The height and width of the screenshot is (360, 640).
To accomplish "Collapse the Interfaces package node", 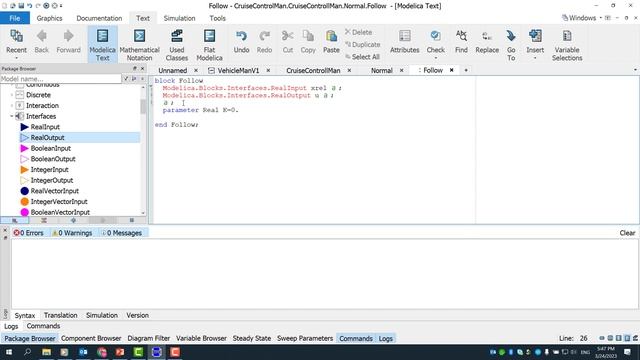I will (12, 116).
